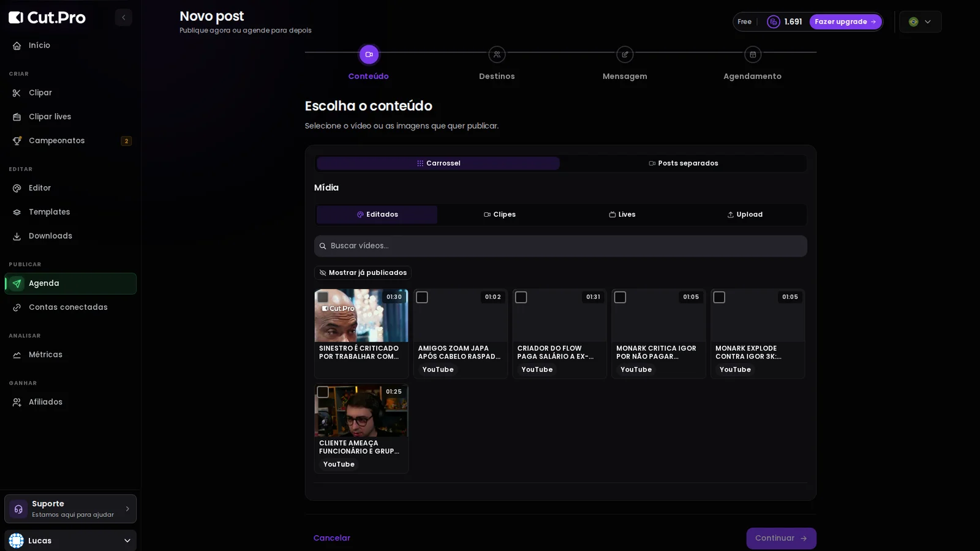Screen dimensions: 980x551
Task: Switch to Carrossel mode
Action: pos(438,163)
